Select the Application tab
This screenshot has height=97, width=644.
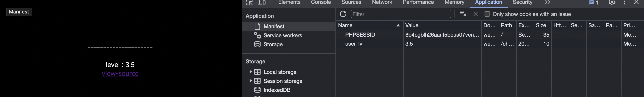(489, 2)
